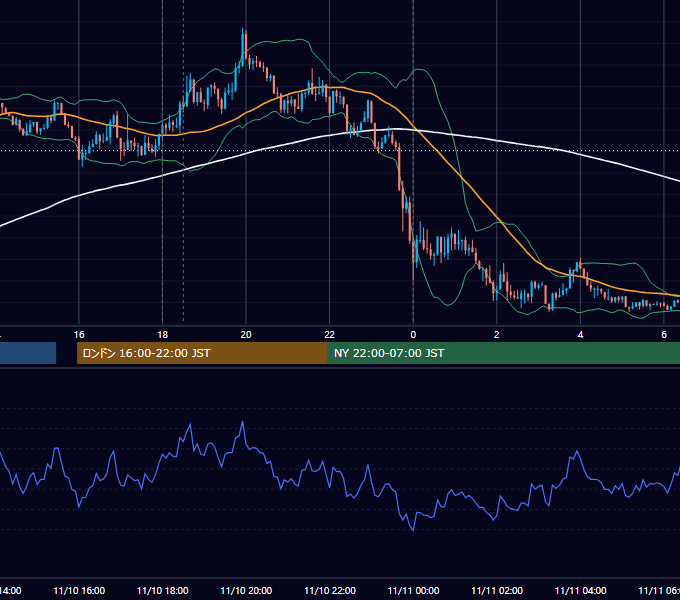Click the 11/10 22:00 timestamp label
Screen dimensions: 680x600
330,590
